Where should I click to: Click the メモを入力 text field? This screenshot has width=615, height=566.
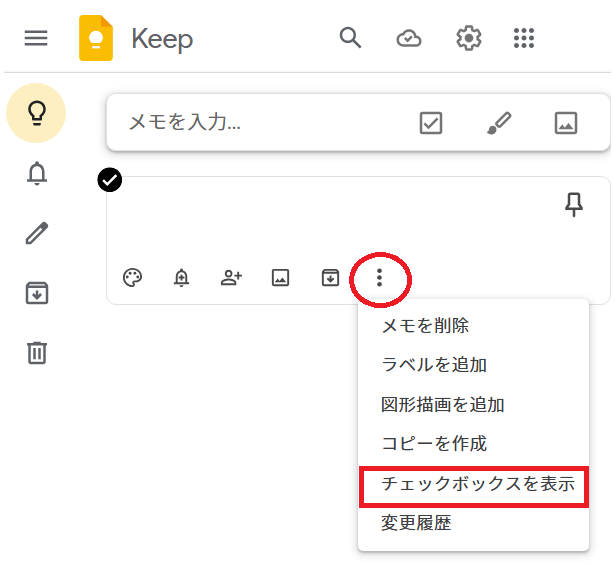[250, 123]
